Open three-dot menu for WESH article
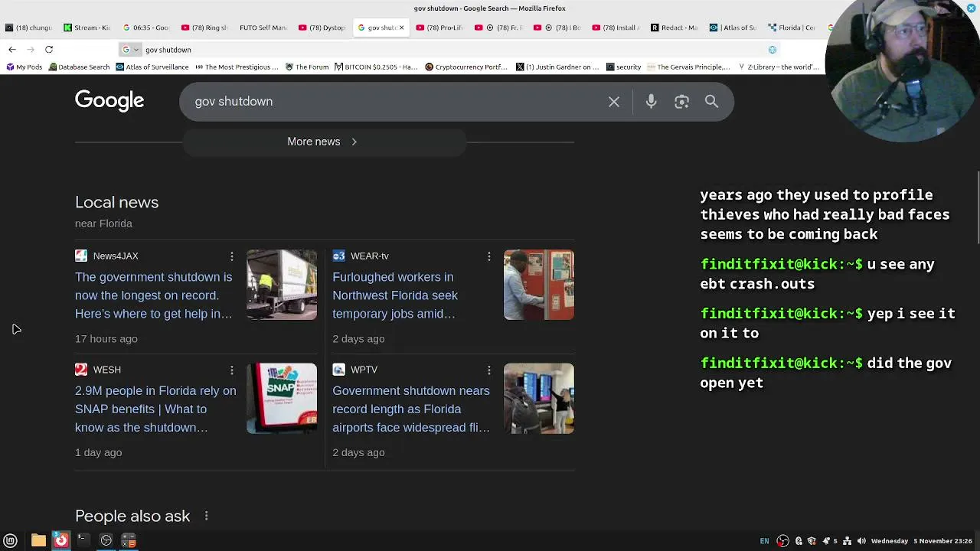Screen dimensions: 980x551 (x=231, y=370)
